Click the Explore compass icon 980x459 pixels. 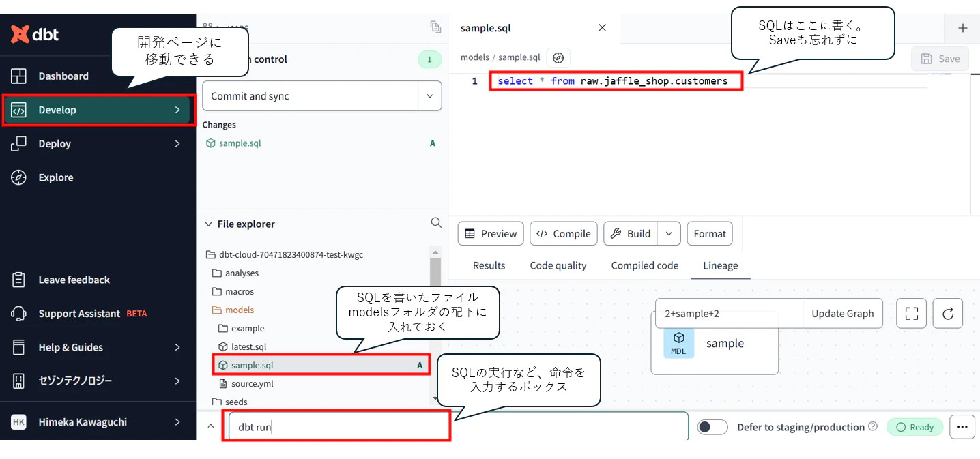(x=18, y=177)
